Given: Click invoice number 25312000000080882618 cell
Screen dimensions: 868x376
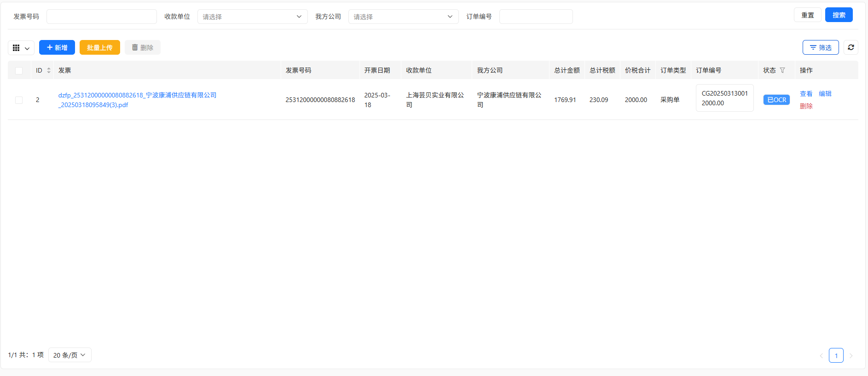Looking at the screenshot, I should pos(320,100).
